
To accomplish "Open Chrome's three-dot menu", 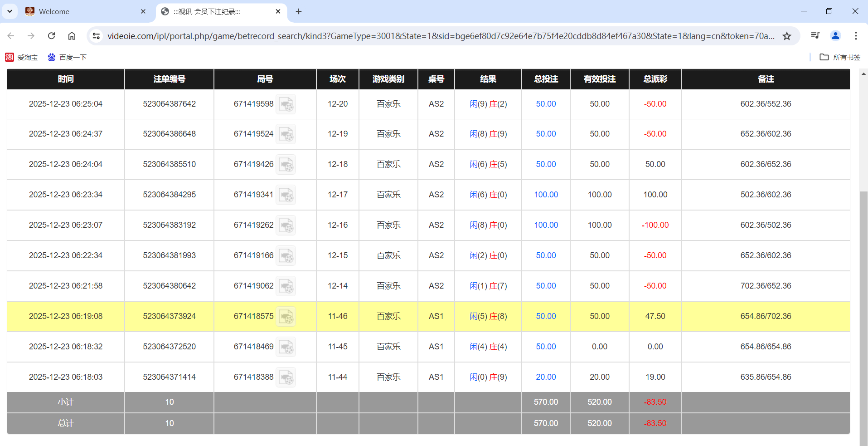I will tap(856, 35).
